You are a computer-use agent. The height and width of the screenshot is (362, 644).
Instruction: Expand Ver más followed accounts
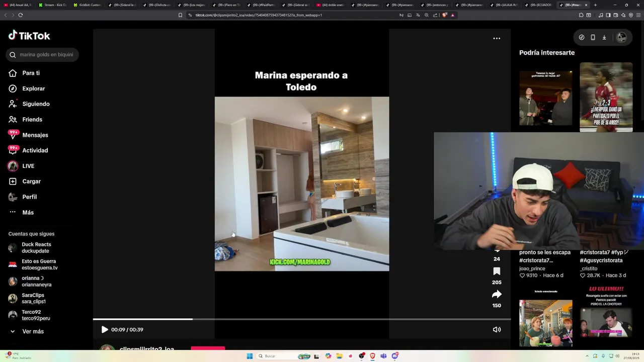pyautogui.click(x=26, y=331)
